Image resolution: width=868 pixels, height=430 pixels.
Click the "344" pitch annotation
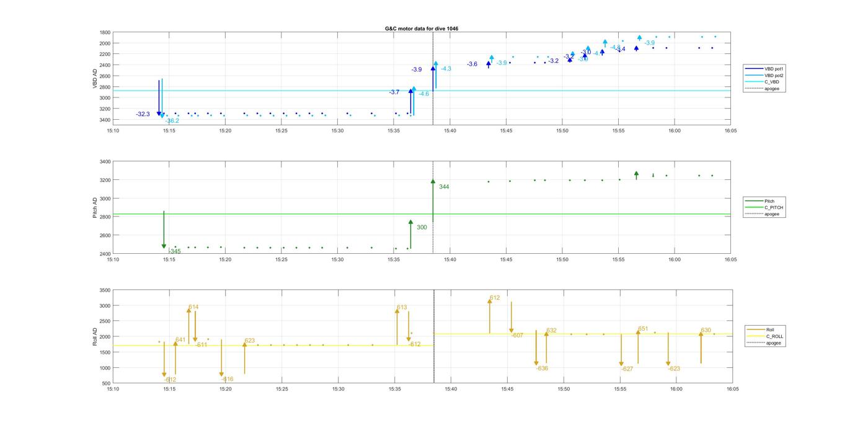point(444,186)
